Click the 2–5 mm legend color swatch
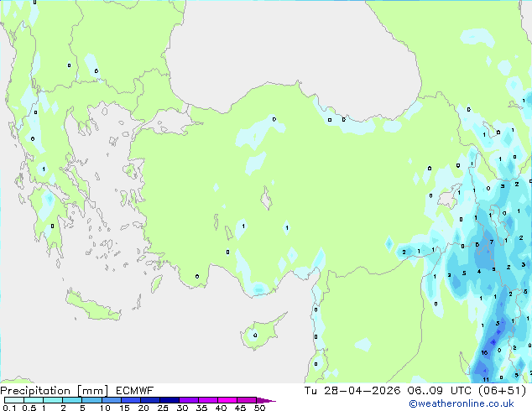 (72, 400)
